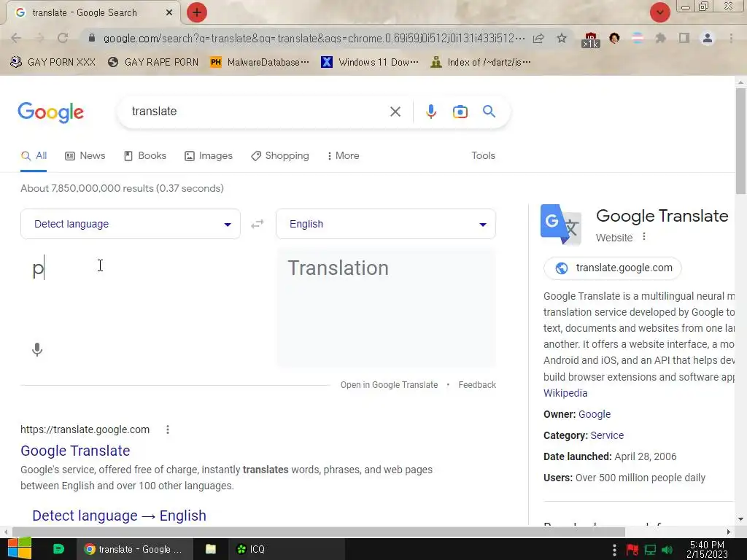Bookmark this page with the star icon

pyautogui.click(x=562, y=38)
